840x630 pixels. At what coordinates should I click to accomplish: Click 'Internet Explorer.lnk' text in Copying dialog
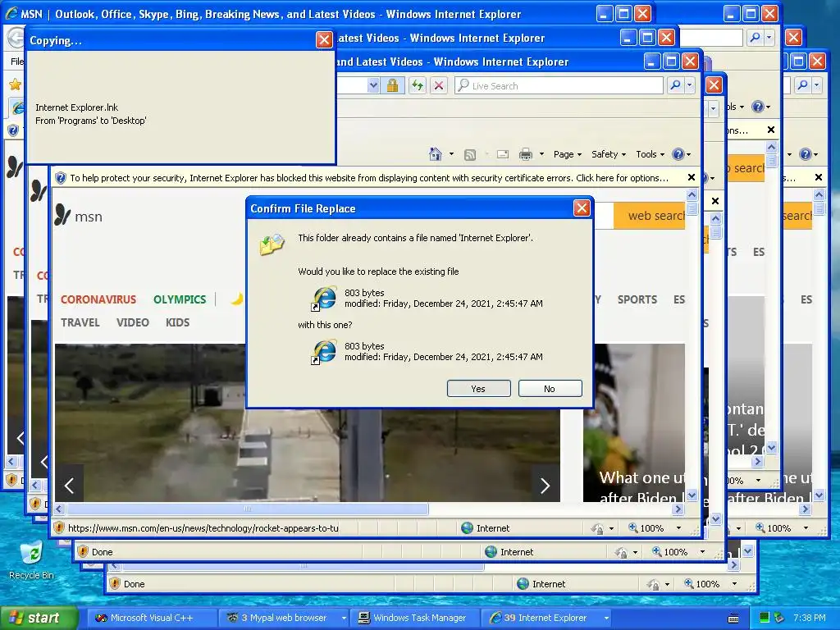76,107
